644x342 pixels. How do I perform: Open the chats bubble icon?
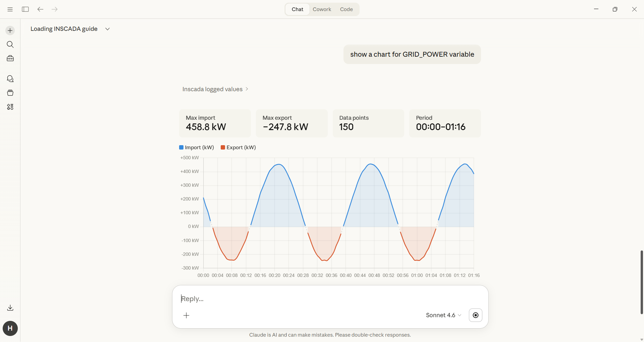pos(10,79)
